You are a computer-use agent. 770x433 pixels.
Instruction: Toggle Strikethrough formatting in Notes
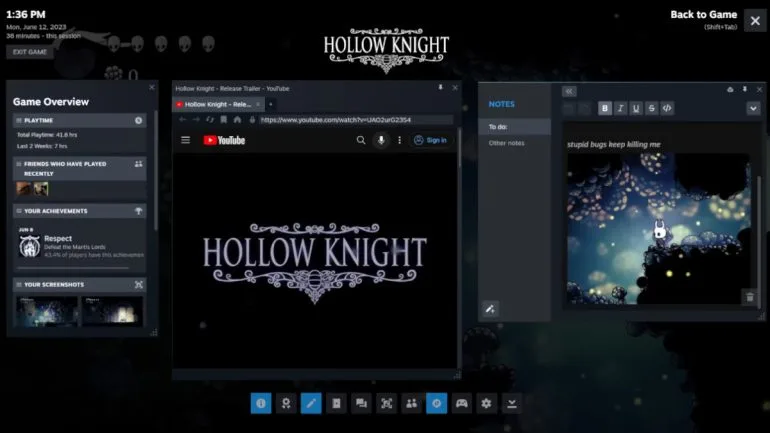(652, 108)
